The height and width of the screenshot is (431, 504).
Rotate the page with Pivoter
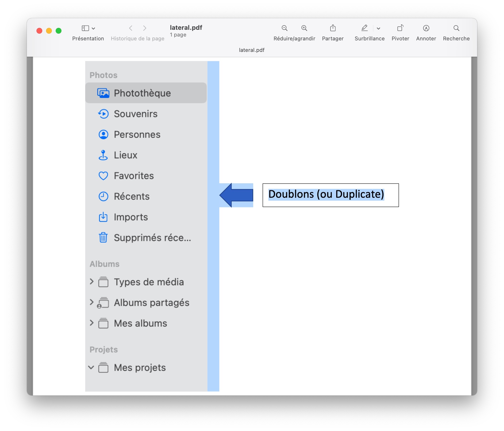point(400,28)
